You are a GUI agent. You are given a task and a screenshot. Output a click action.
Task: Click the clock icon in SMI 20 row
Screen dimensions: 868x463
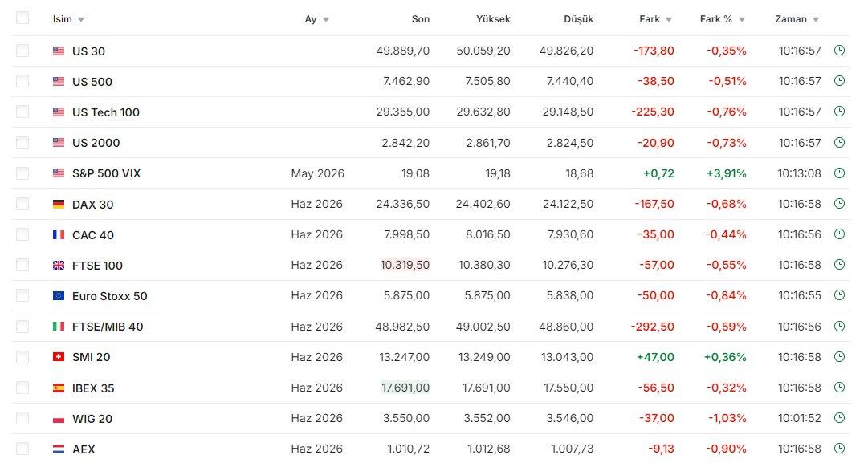[x=839, y=357]
